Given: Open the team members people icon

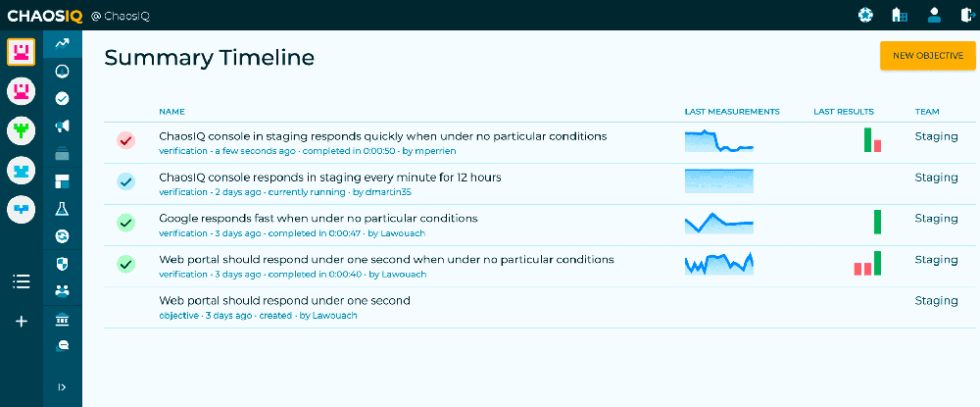Looking at the screenshot, I should pyautogui.click(x=62, y=290).
